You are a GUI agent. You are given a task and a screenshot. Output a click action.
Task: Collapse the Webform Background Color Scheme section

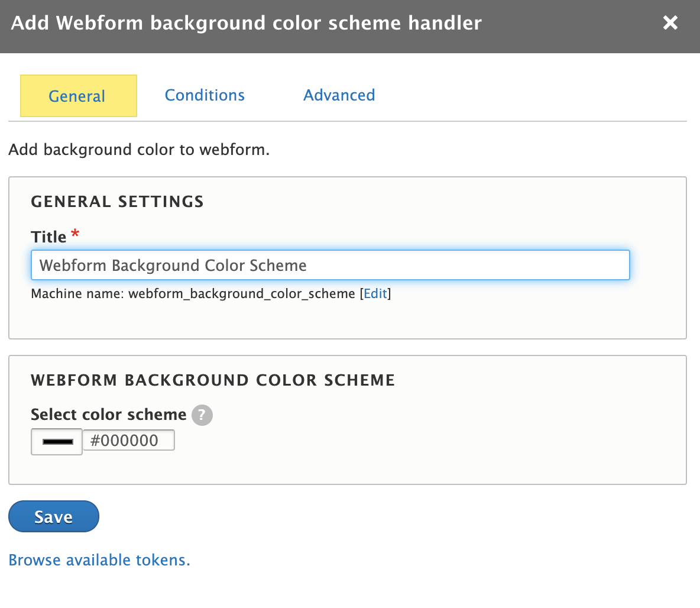coord(212,380)
